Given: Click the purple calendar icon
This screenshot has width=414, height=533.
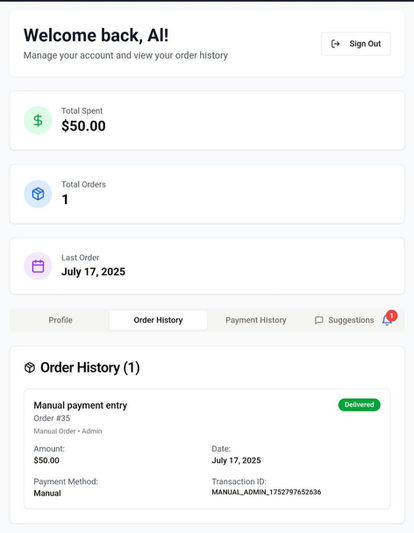Looking at the screenshot, I should 38,266.
